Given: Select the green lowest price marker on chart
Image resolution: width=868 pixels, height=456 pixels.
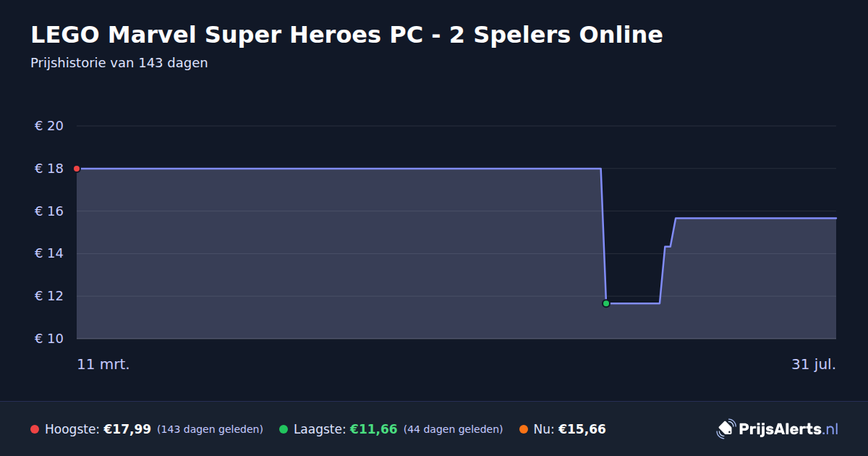Looking at the screenshot, I should coord(606,303).
